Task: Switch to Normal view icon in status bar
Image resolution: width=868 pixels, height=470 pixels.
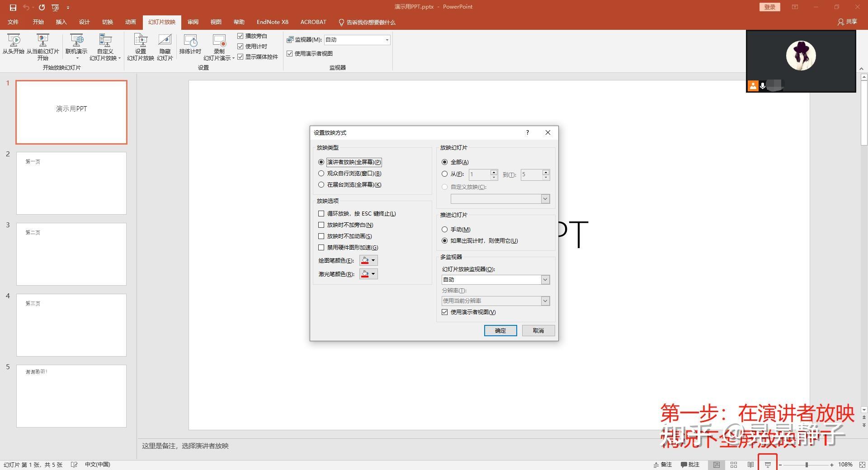Action: pyautogui.click(x=717, y=465)
